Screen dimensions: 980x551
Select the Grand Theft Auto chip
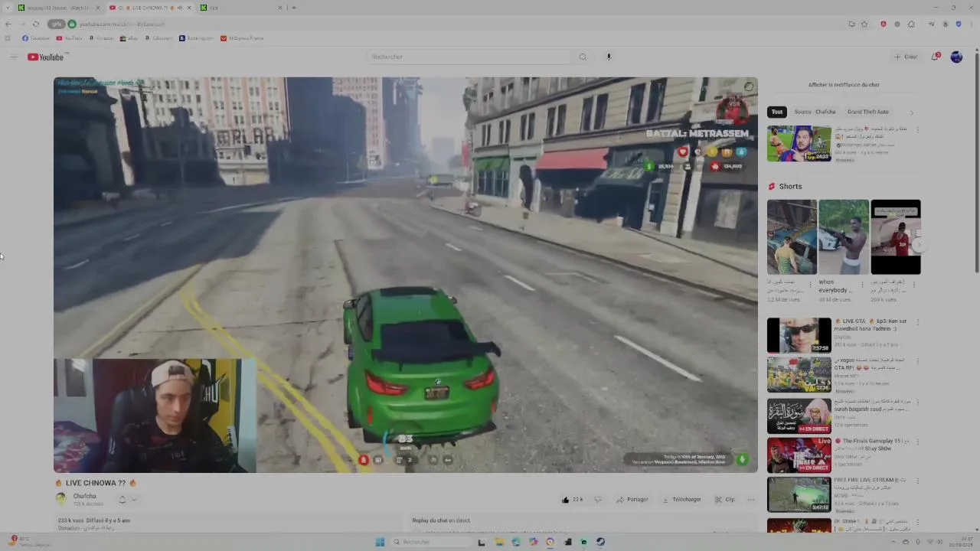pos(868,112)
